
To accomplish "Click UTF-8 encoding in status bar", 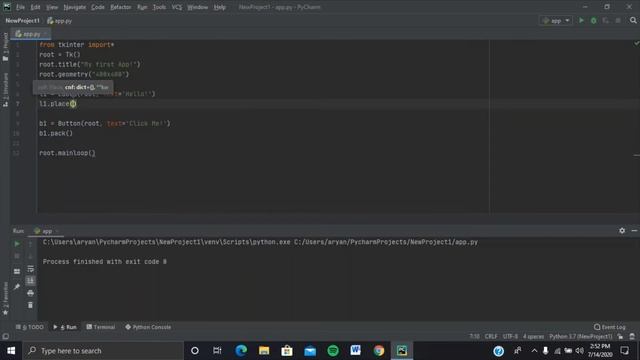I will [510, 337].
